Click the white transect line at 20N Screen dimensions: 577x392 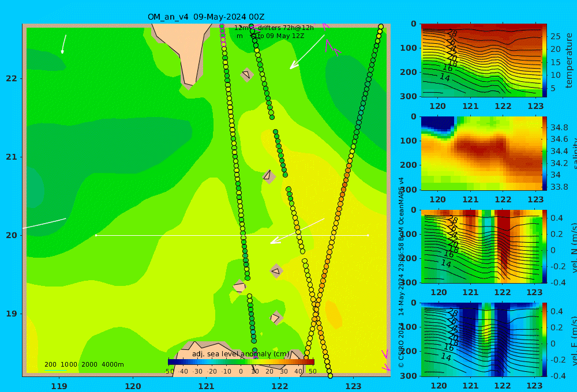click(232, 235)
